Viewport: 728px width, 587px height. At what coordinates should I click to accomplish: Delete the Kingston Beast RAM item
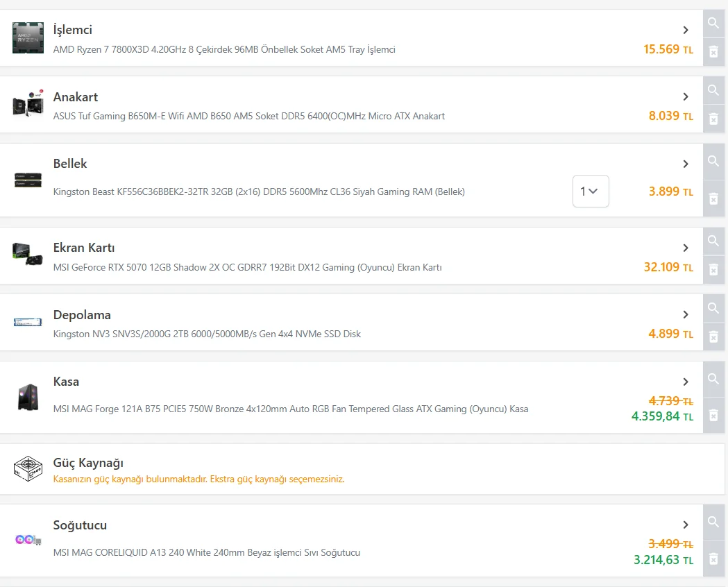[713, 199]
